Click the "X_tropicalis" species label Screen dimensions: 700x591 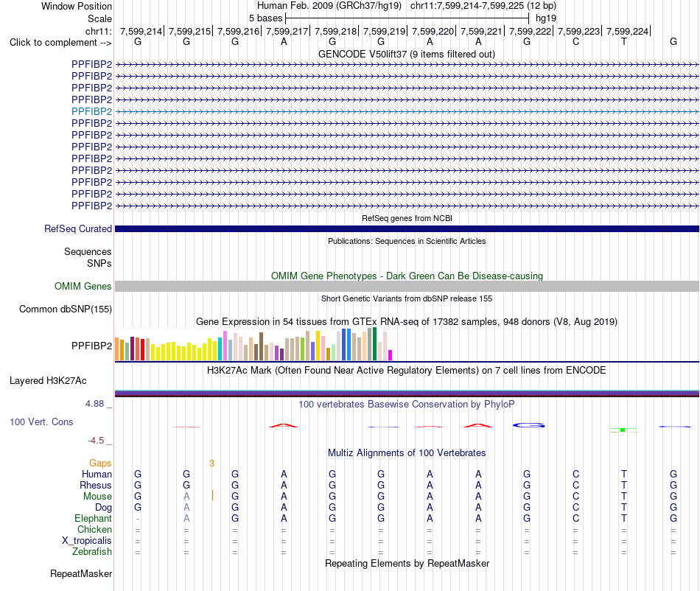[x=87, y=541]
